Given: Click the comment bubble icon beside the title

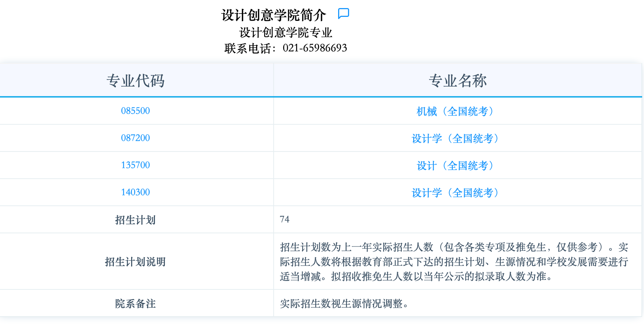Looking at the screenshot, I should pyautogui.click(x=343, y=14).
